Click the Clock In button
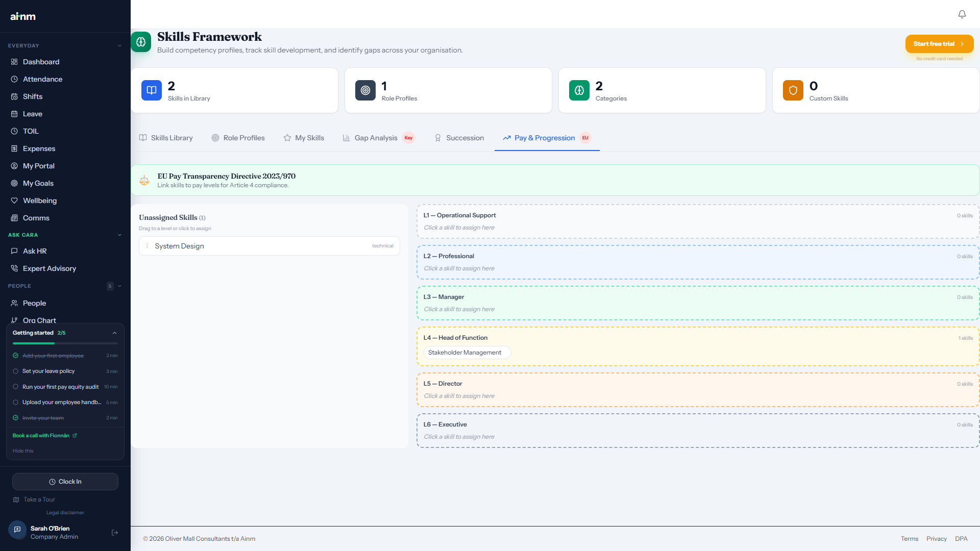980x551 pixels. pos(65,482)
